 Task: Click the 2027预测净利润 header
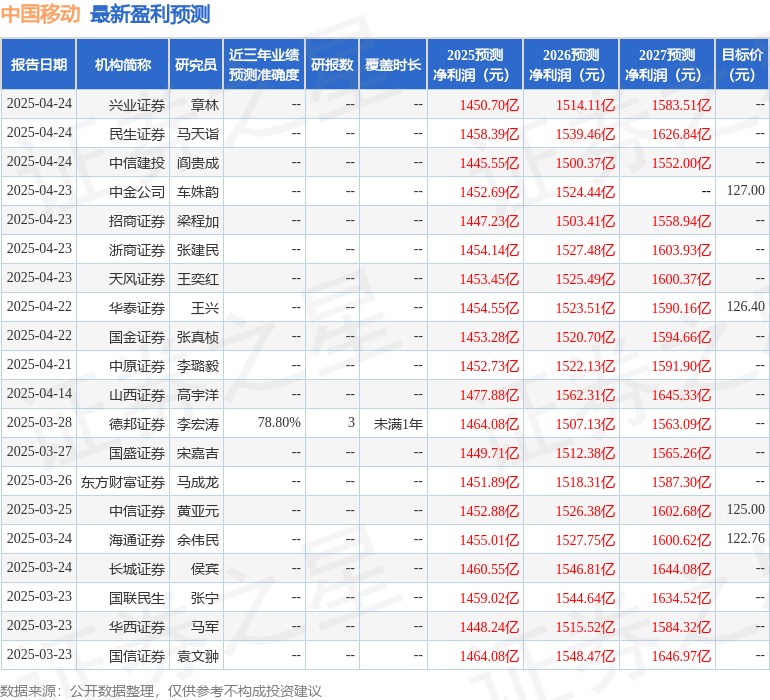pos(667,65)
